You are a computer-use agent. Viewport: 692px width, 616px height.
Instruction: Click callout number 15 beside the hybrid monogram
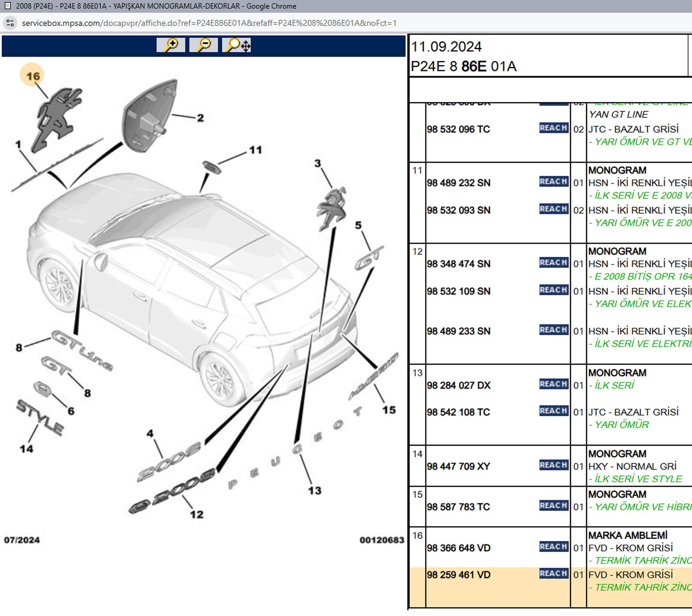click(388, 410)
